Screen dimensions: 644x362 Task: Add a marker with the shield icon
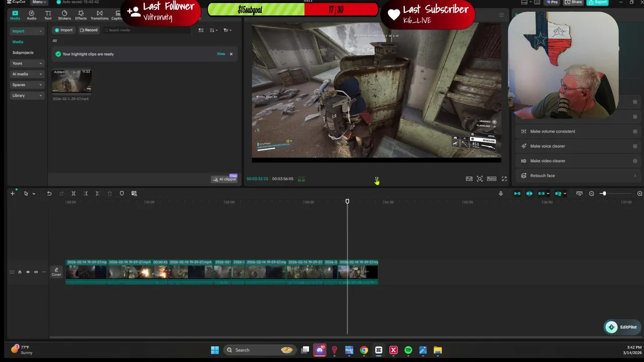[122, 194]
